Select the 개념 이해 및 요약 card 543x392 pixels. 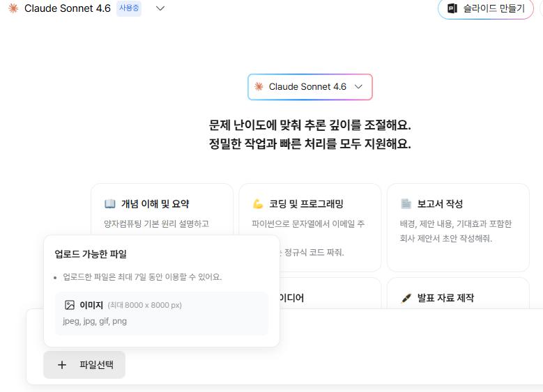(162, 210)
